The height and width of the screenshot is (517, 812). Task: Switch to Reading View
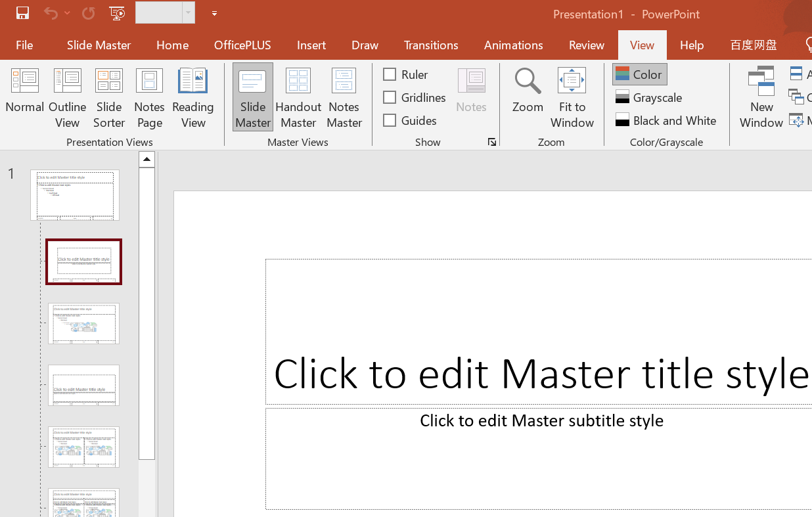192,97
